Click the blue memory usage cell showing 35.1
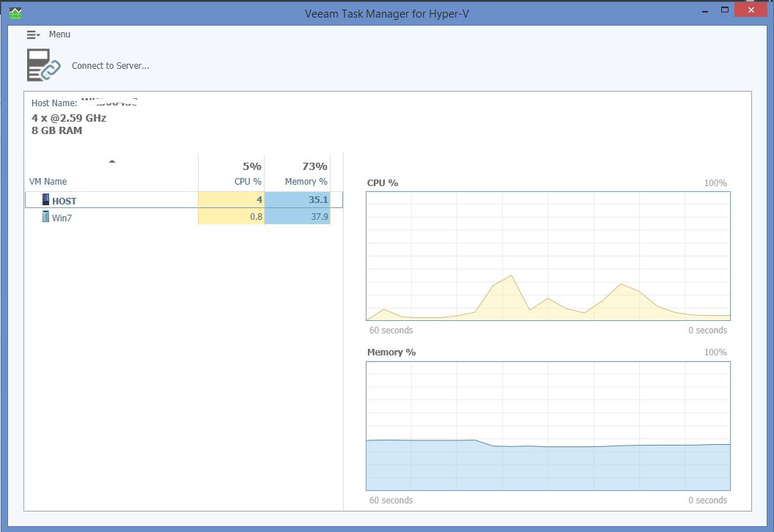774x532 pixels. pos(297,200)
